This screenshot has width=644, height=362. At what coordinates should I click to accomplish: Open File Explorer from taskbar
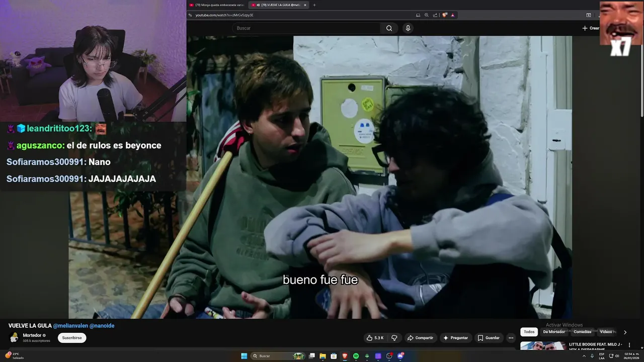323,356
